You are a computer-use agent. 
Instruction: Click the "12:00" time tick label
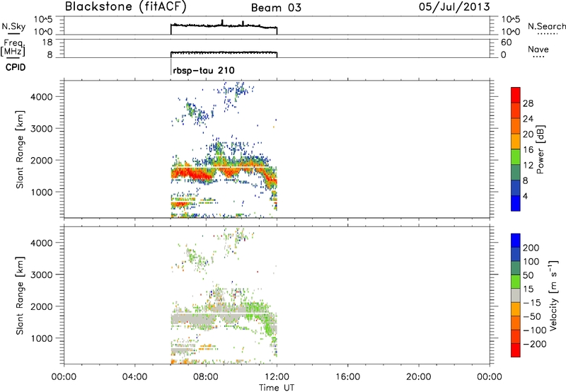click(x=277, y=377)
